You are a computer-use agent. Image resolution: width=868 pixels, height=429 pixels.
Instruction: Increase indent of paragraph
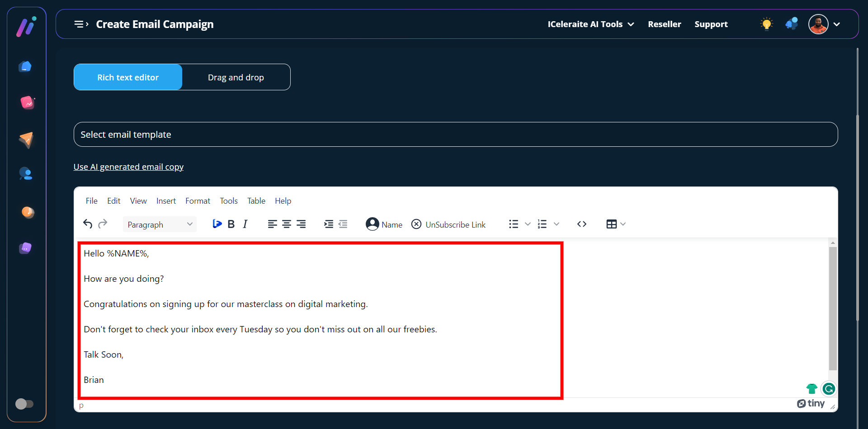[329, 224]
